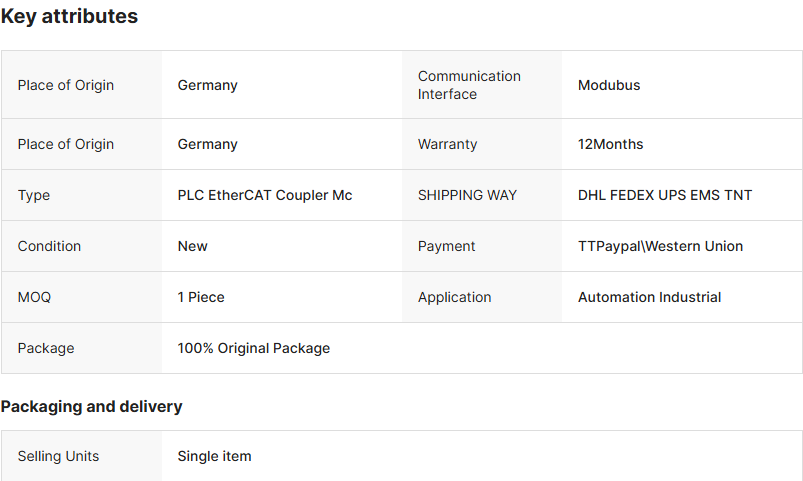Select the 1 Piece value
This screenshot has height=481, width=803.
[x=201, y=297]
